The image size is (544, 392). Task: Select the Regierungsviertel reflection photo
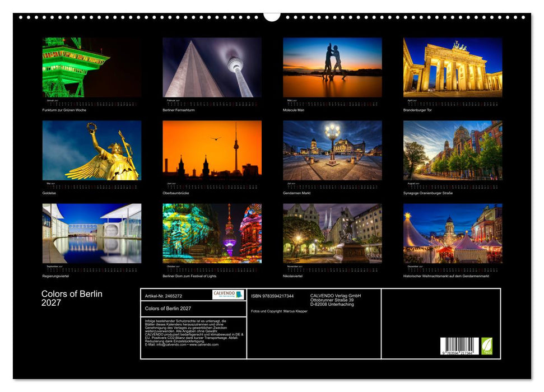tap(91, 233)
